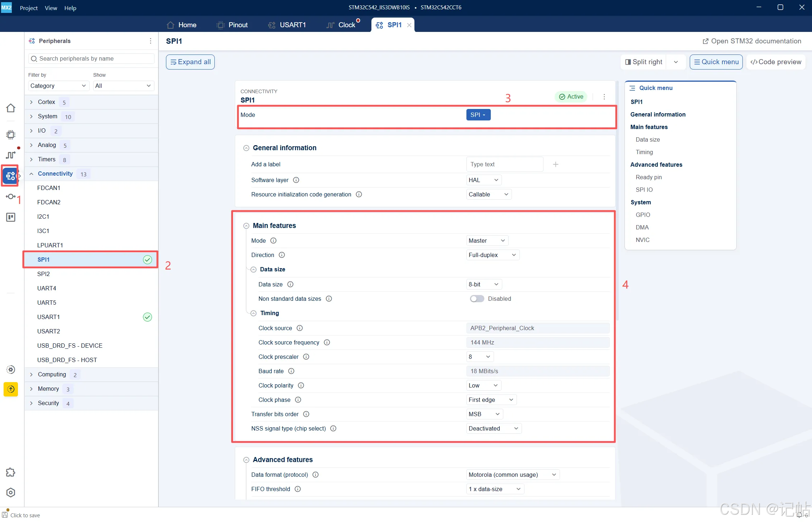The height and width of the screenshot is (523, 812).
Task: Open the Show All dropdown
Action: click(123, 86)
